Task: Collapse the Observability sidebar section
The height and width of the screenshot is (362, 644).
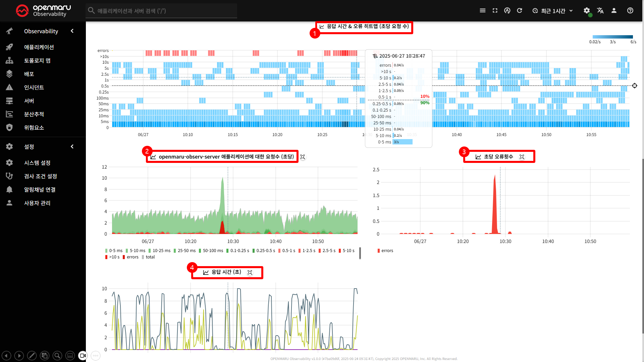Action: coord(72,31)
